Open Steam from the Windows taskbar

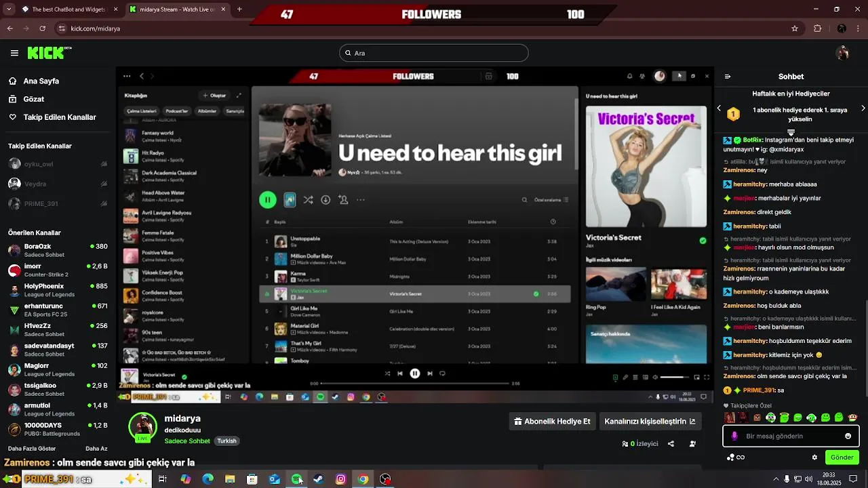318,479
